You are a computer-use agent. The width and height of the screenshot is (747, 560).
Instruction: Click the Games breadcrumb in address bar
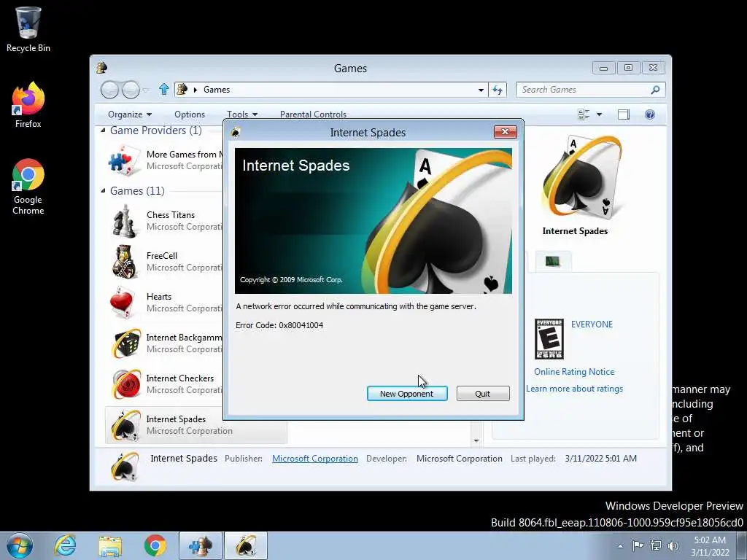(217, 90)
